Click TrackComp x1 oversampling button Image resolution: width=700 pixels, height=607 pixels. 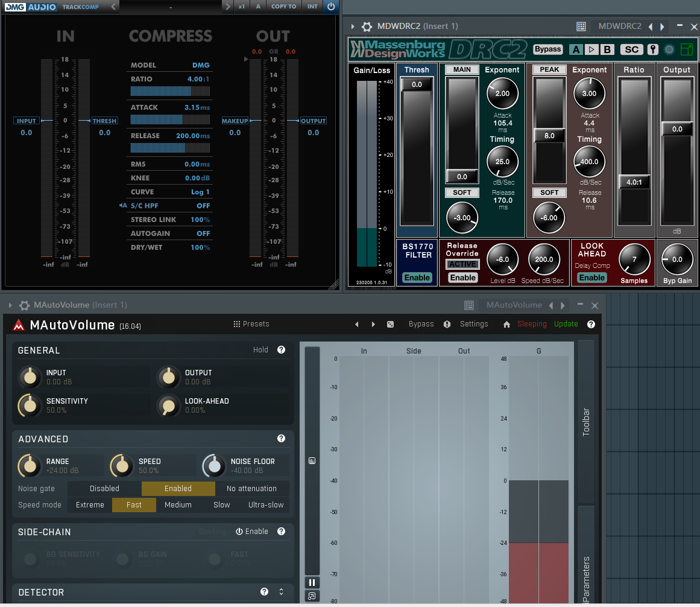(242, 7)
